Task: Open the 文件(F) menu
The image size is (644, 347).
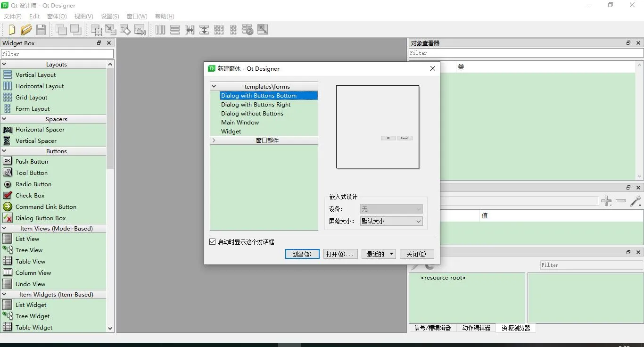Action: pyautogui.click(x=13, y=17)
